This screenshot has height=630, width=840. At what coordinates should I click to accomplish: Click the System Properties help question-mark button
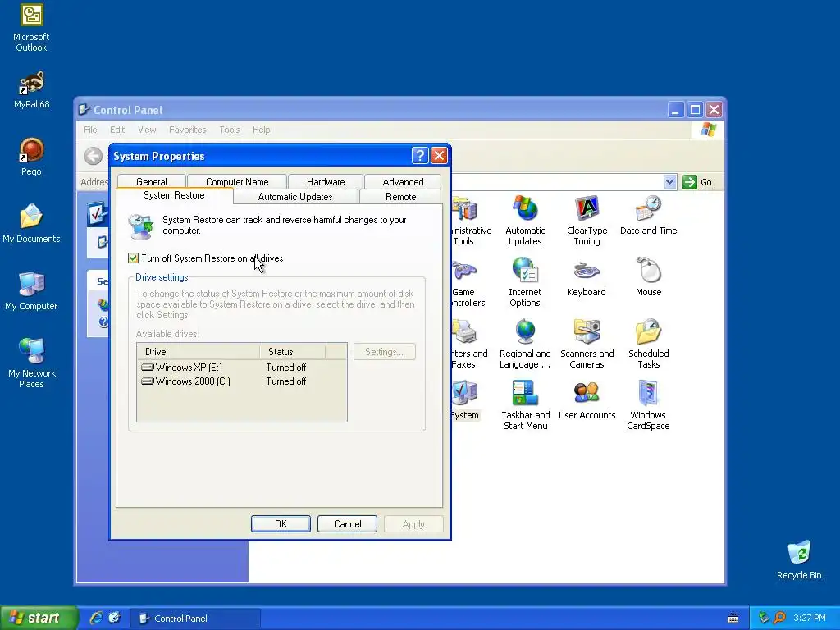[x=420, y=156]
